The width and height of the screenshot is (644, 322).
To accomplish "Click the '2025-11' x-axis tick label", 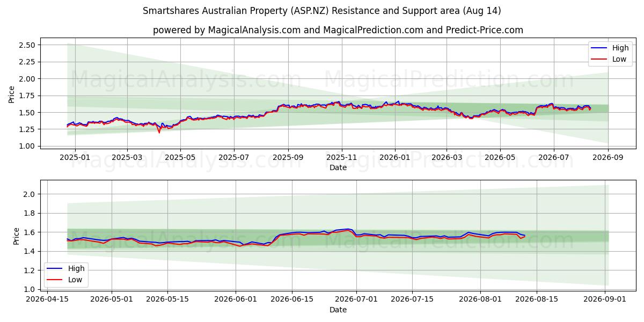I will click(342, 157).
